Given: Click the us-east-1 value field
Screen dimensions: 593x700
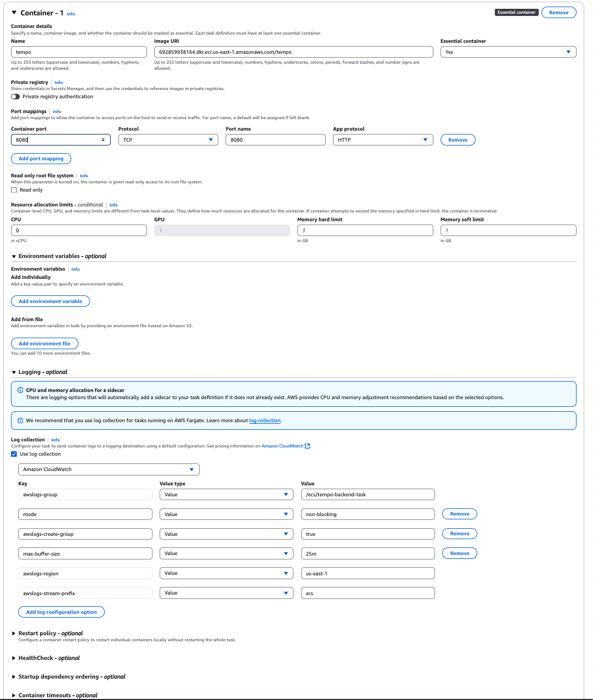Looking at the screenshot, I should tap(368, 574).
